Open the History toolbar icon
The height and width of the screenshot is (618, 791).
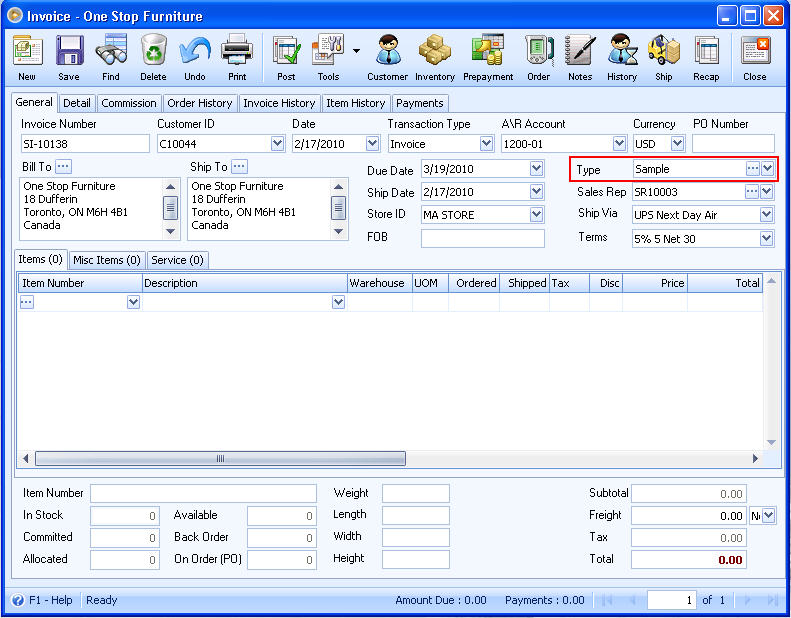coord(622,51)
